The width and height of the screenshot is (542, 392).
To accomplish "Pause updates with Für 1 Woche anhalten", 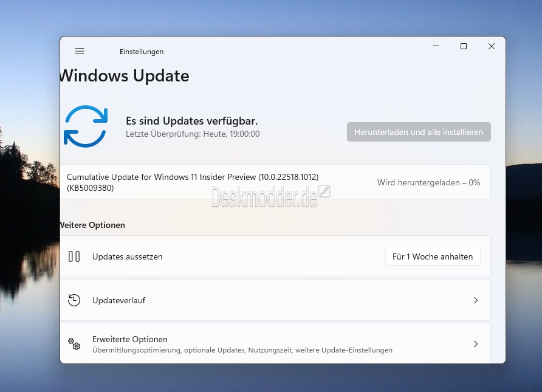I will [x=432, y=256].
